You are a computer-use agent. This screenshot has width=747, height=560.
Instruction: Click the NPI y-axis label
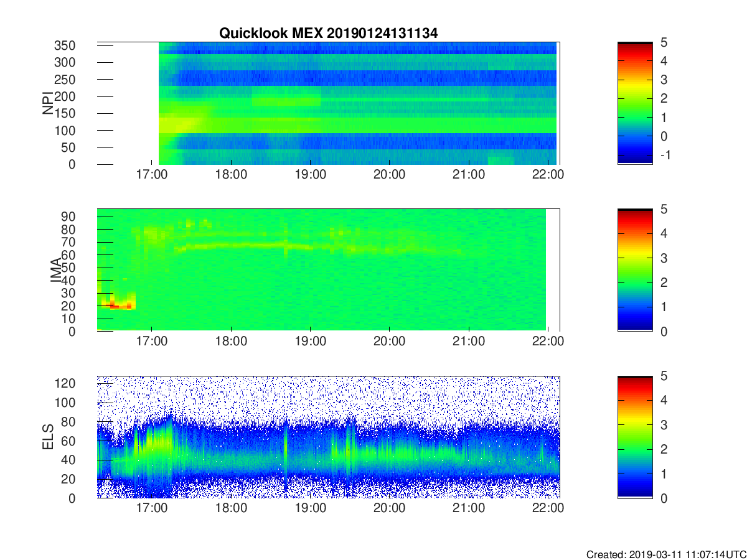(x=48, y=103)
